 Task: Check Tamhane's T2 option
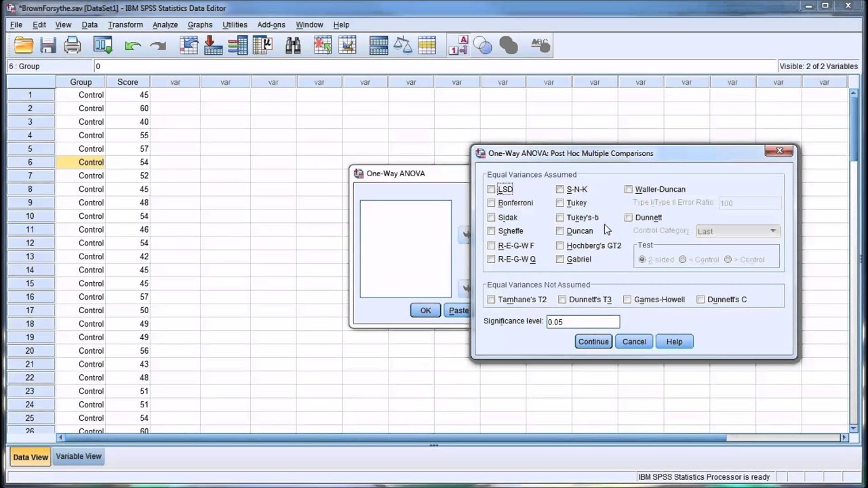tap(491, 300)
